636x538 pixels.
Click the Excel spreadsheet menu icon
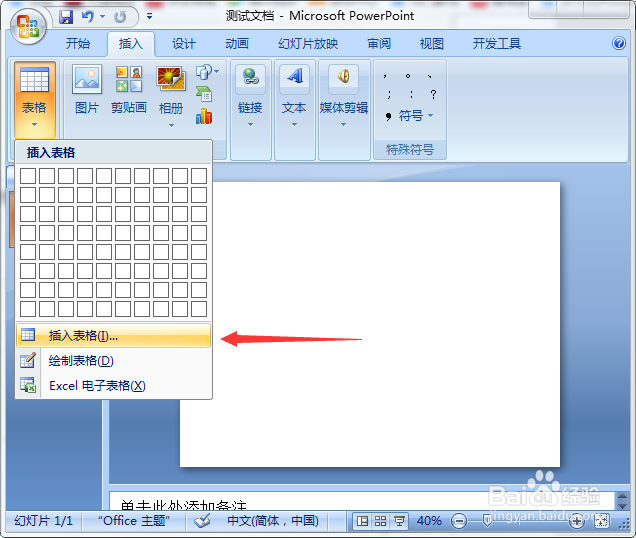point(28,385)
